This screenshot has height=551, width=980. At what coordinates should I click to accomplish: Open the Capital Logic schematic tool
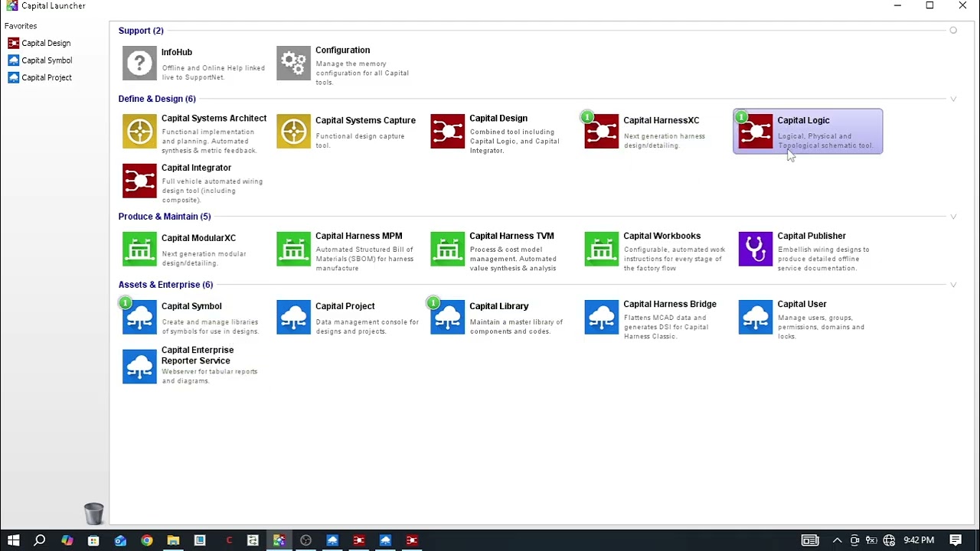pos(808,132)
